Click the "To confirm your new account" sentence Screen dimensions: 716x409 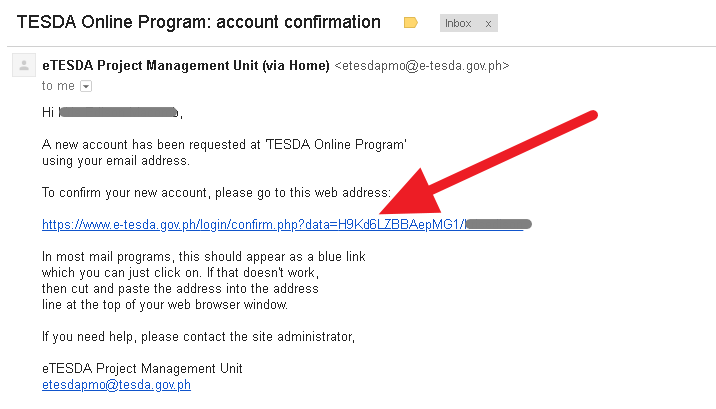point(216,193)
